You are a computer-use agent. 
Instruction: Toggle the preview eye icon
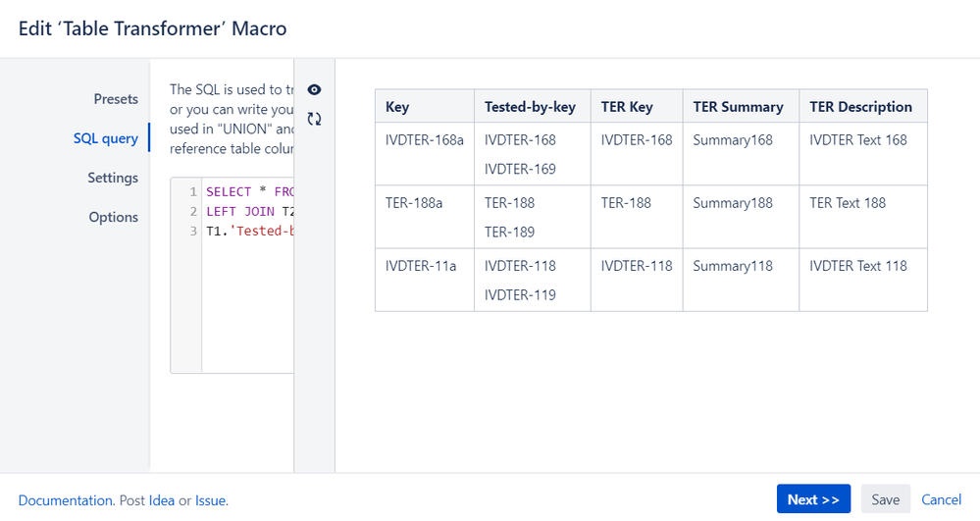pos(314,89)
